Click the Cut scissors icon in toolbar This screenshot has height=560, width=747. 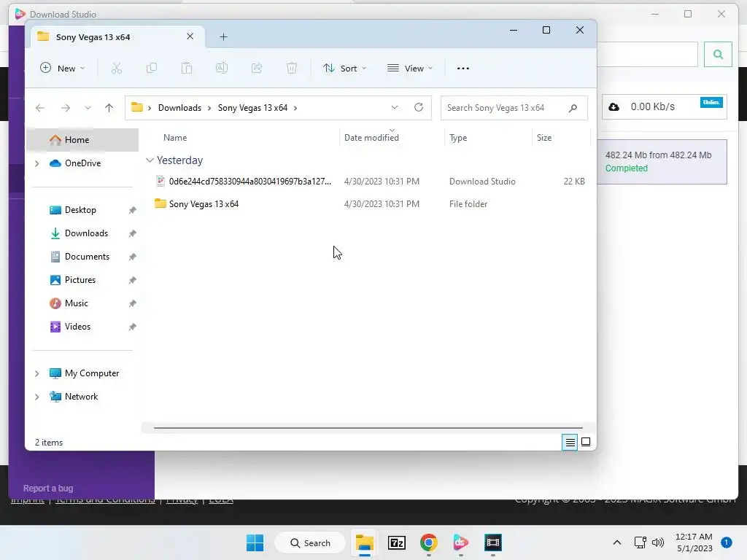pos(117,68)
